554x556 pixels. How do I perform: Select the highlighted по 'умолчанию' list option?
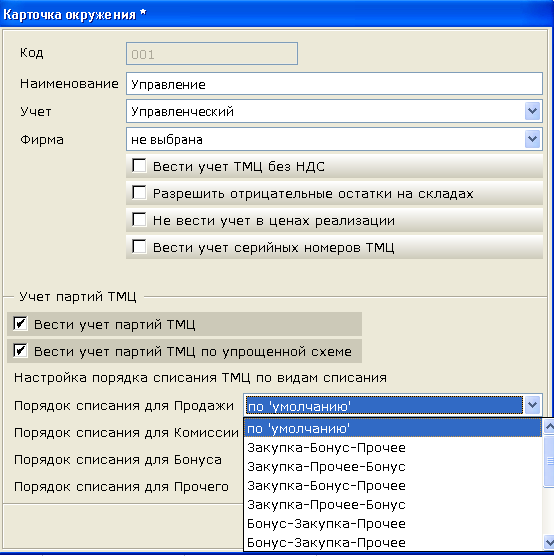tap(393, 428)
